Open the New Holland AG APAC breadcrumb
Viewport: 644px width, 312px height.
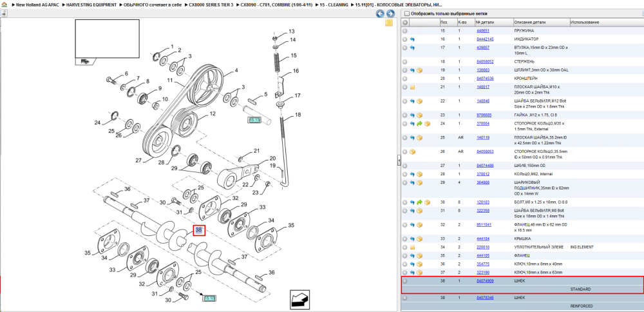(37, 5)
